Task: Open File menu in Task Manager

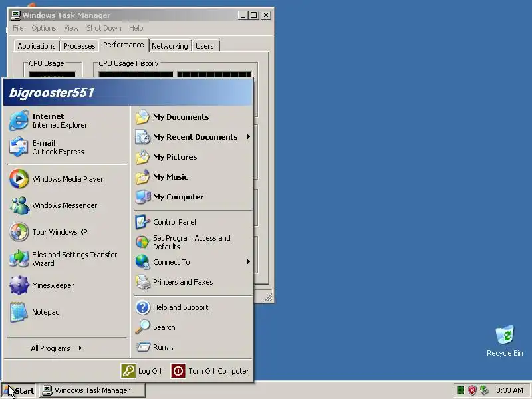Action: pyautogui.click(x=18, y=28)
